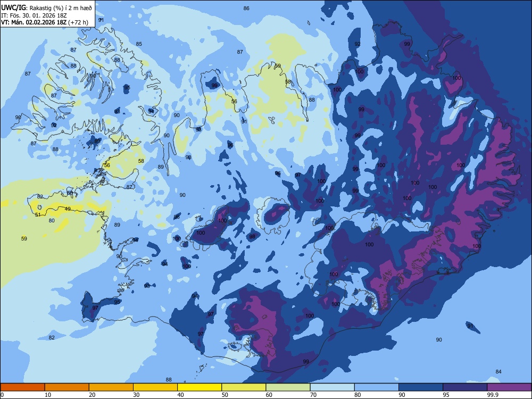Viewport: 532px width, 399px height.
Task: Pick the purple legend swatch above 99.9
Action: [x=509, y=387]
